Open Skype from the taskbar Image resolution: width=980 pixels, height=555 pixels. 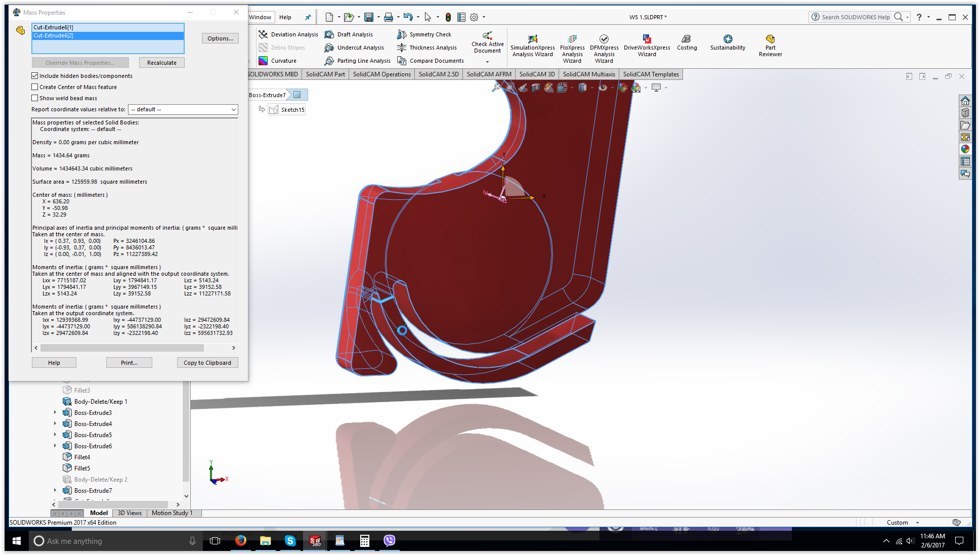tap(290, 541)
